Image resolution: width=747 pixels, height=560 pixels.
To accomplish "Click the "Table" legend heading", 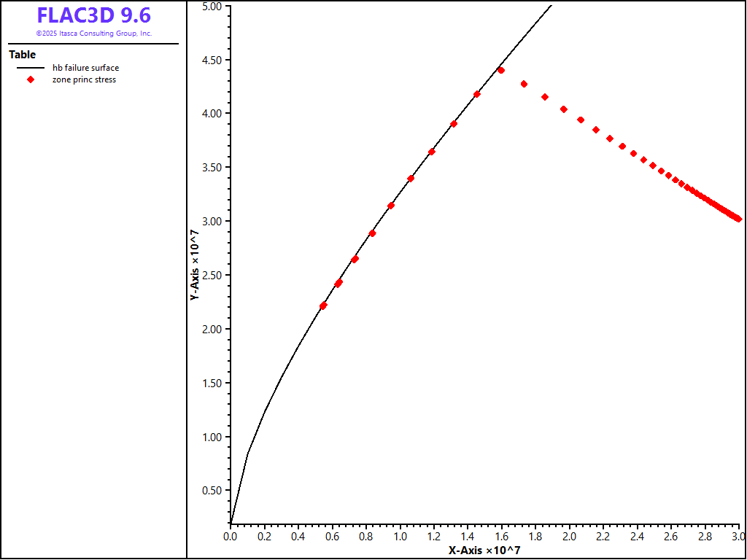I will [x=22, y=55].
